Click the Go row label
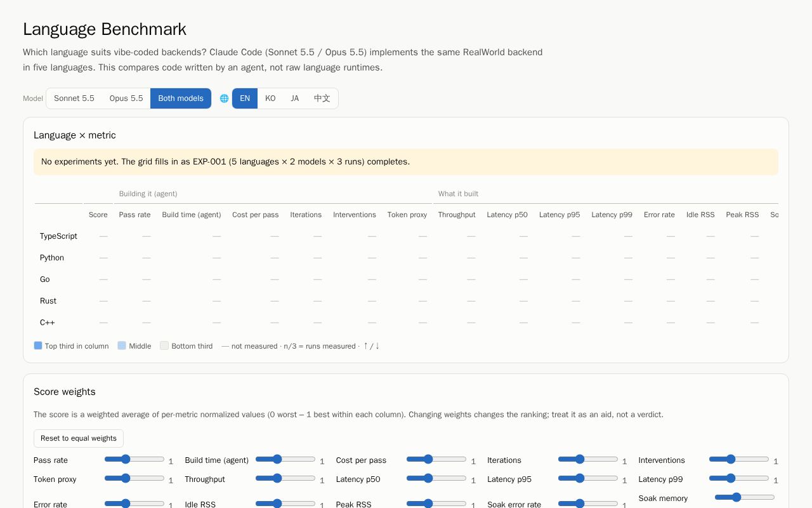 click(45, 279)
